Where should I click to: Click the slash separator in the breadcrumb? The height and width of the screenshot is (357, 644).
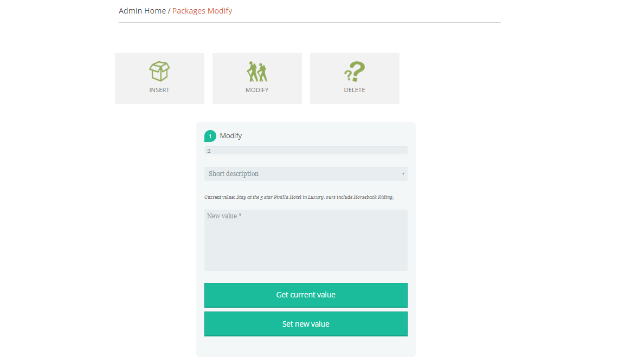tap(169, 11)
